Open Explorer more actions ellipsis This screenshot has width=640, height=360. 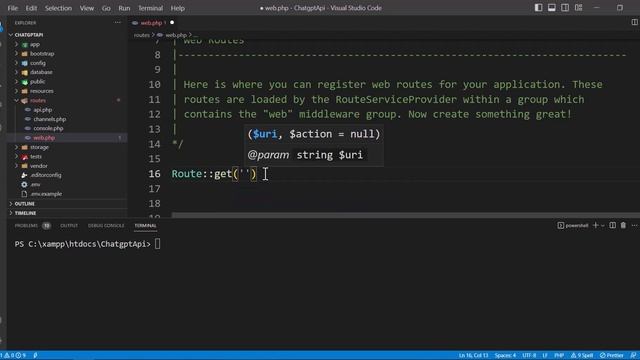(118, 23)
